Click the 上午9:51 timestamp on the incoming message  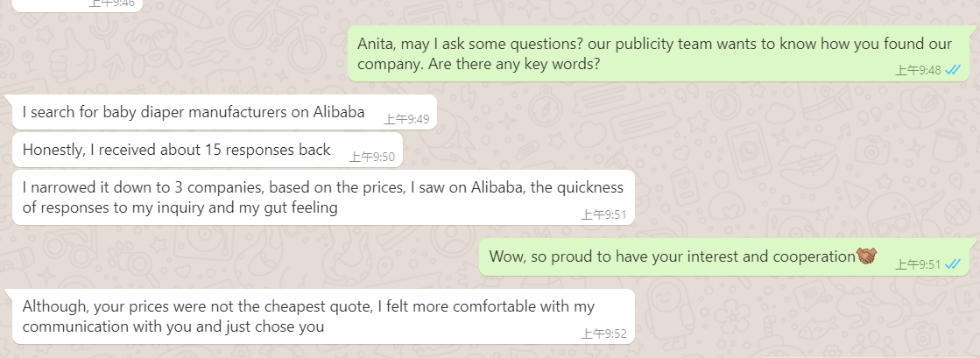[603, 214]
